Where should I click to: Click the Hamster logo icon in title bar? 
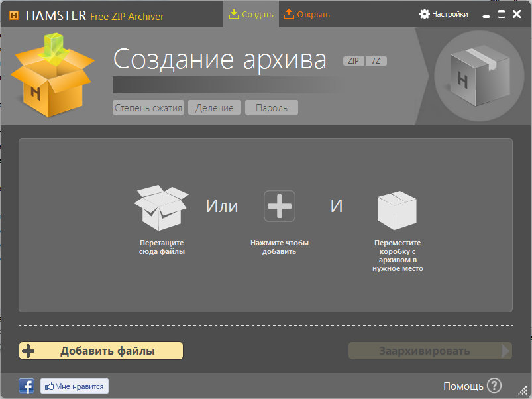tap(13, 15)
